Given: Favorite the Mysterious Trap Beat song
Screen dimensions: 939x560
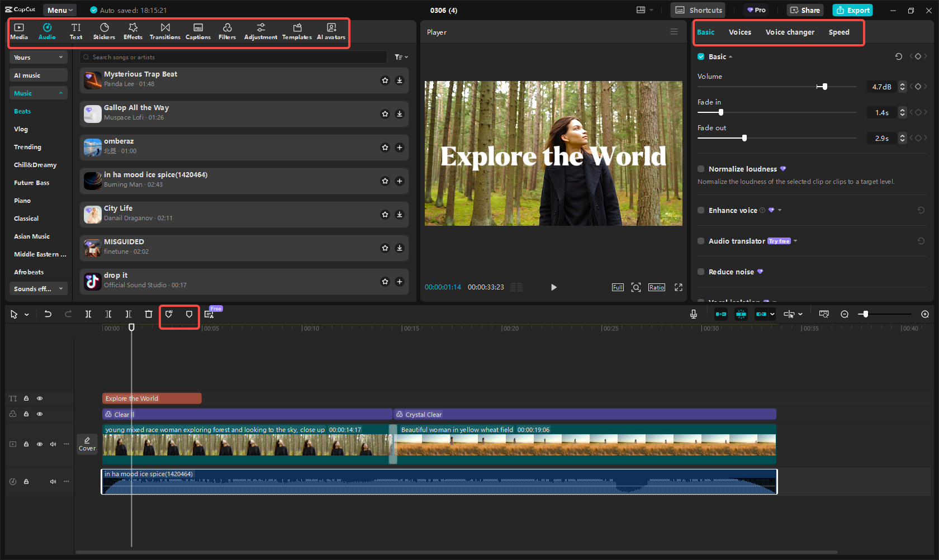Looking at the screenshot, I should click(385, 80).
